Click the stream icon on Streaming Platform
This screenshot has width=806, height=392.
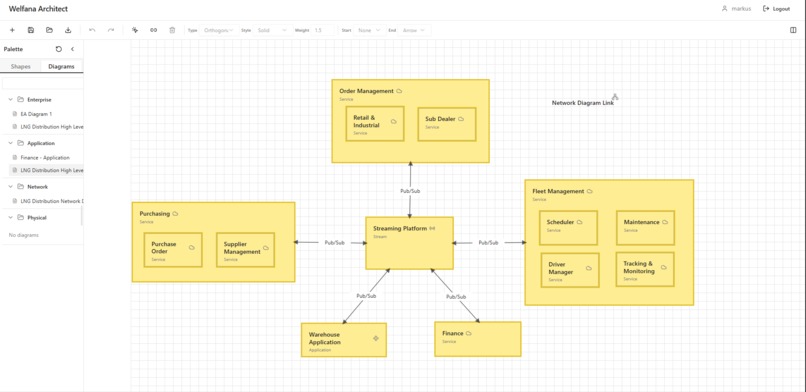tap(432, 228)
